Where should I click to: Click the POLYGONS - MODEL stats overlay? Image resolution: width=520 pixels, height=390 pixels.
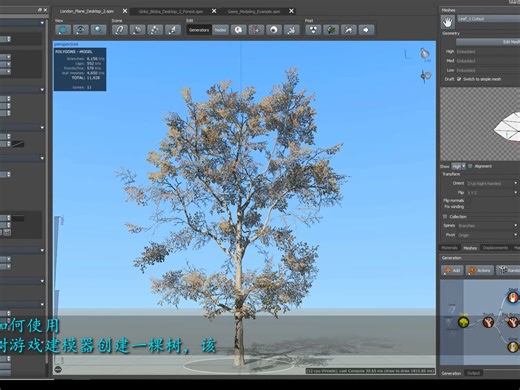[80, 69]
